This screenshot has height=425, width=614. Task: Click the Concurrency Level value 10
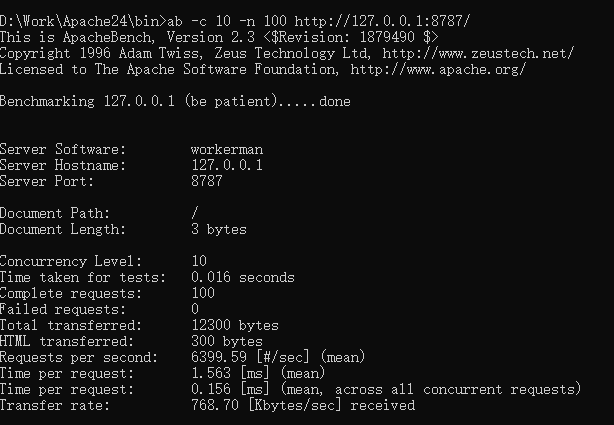pyautogui.click(x=199, y=261)
